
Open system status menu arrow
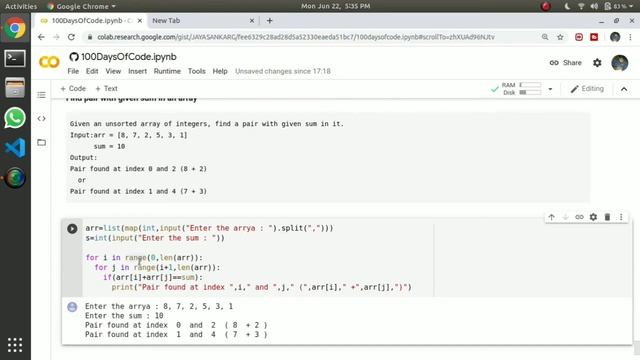point(631,6)
